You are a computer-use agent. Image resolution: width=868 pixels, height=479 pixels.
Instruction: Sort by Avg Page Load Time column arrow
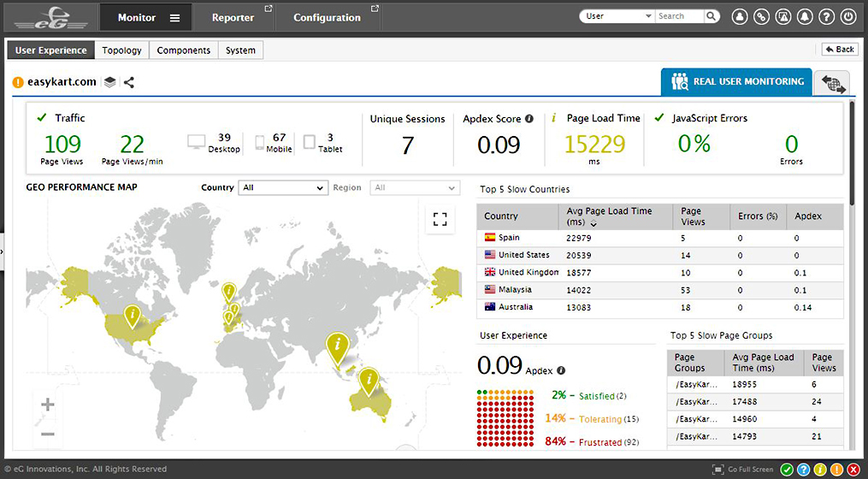click(x=593, y=224)
